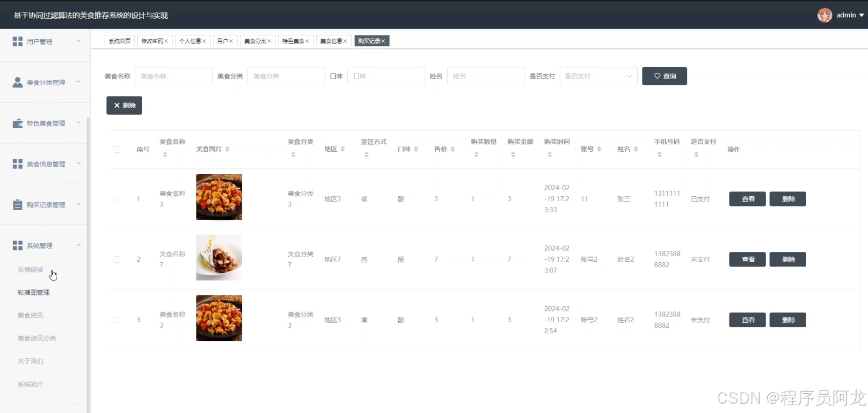Expand the 用户管理 menu chevron
The height and width of the screenshot is (413, 868).
[x=79, y=41]
